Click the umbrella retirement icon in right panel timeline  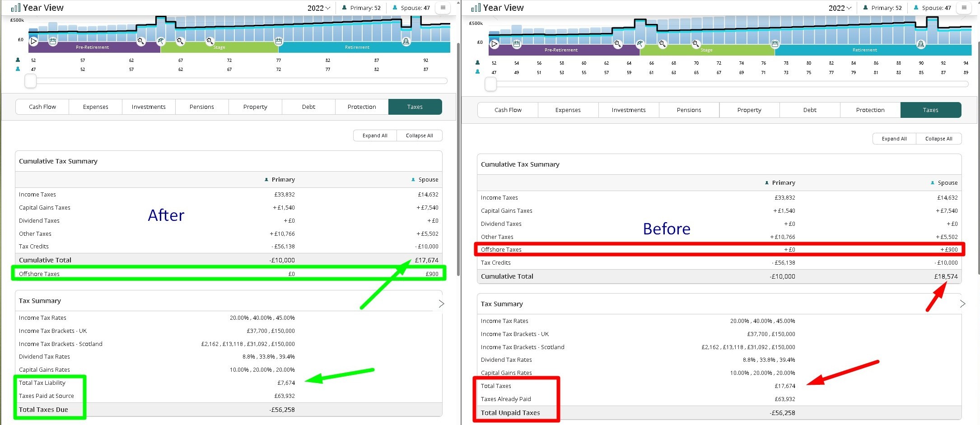640,44
